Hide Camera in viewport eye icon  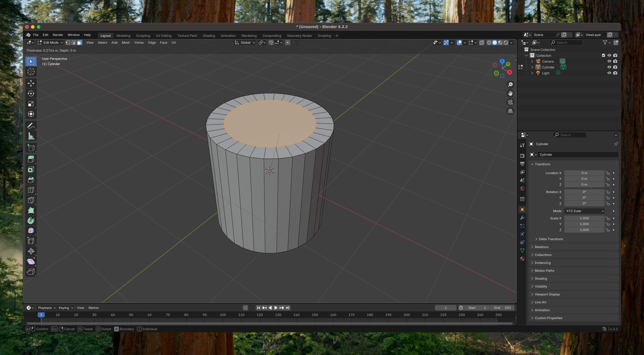tap(609, 61)
